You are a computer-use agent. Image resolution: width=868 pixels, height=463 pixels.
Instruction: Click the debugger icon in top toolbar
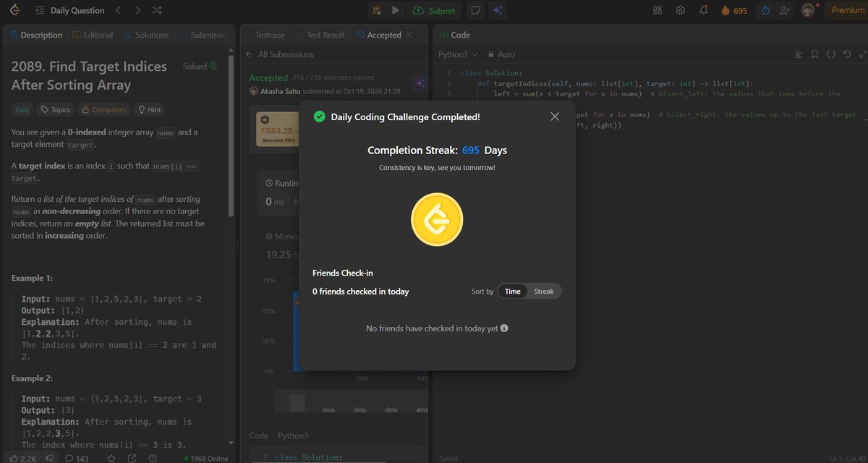376,10
